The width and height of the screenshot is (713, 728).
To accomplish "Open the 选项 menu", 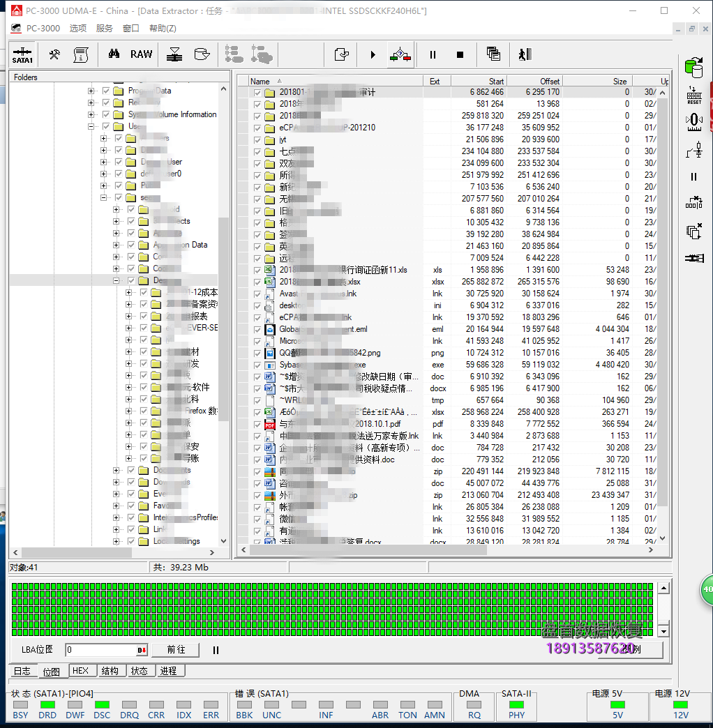I will click(78, 29).
